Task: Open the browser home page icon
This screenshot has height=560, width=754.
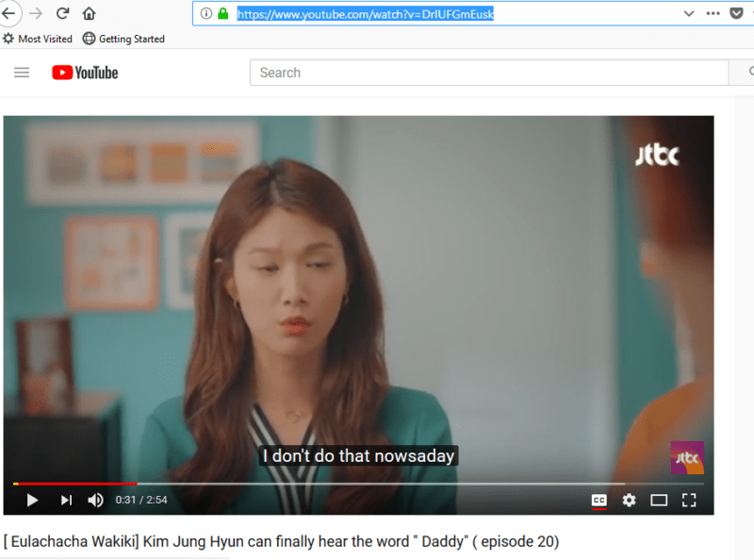Action: (x=89, y=13)
